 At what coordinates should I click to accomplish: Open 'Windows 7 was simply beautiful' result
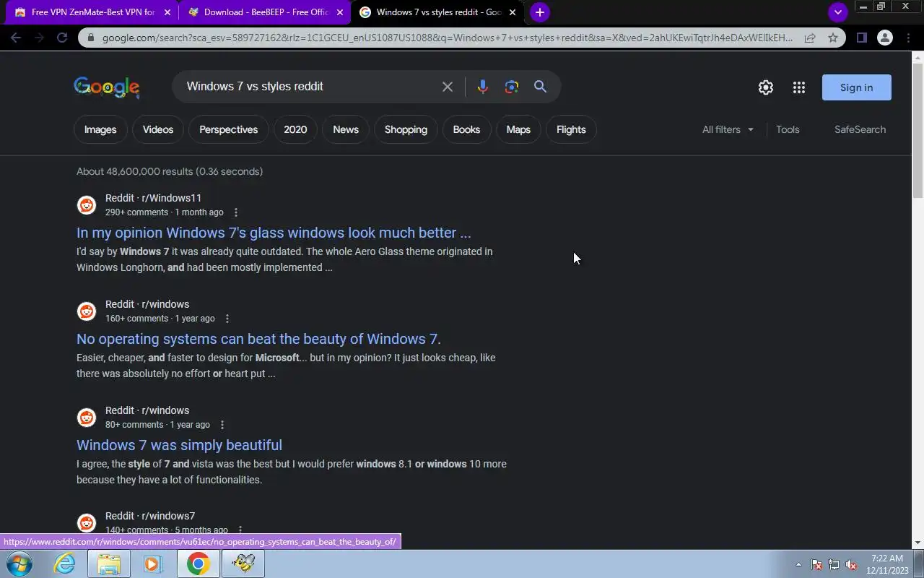pos(179,445)
